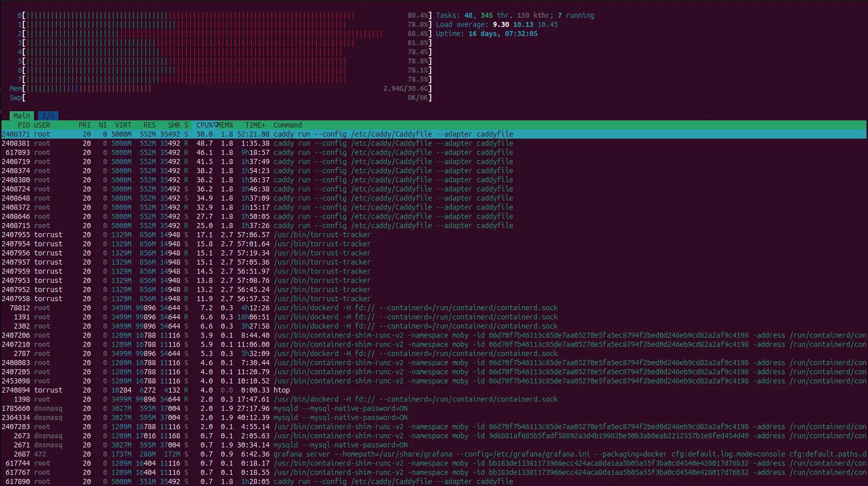
Task: Sort by the USER column header
Action: coord(42,125)
